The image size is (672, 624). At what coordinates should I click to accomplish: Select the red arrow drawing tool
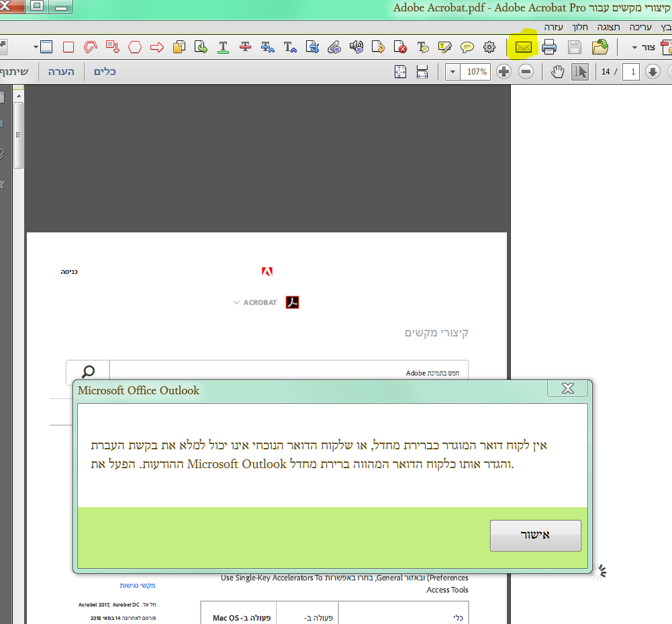(x=157, y=47)
